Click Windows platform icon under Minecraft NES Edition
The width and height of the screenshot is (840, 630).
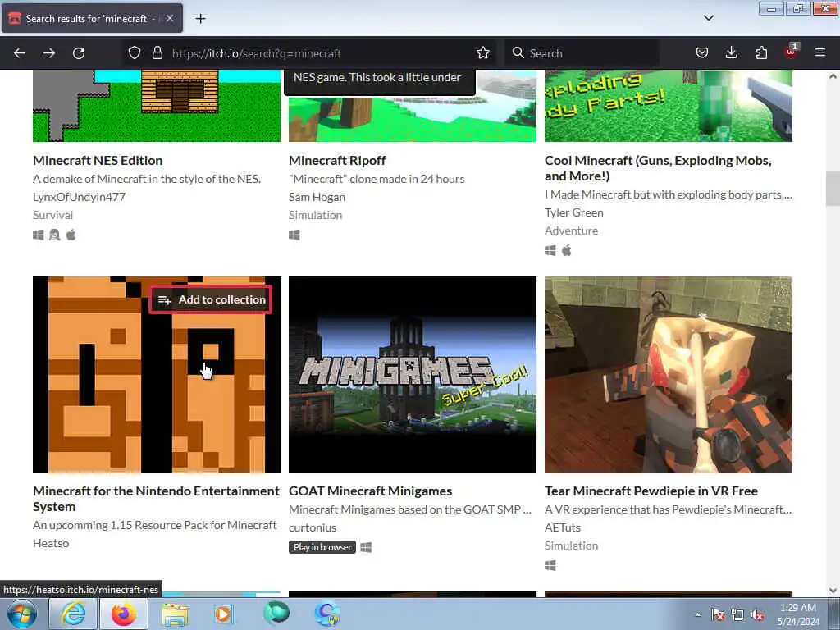38,235
